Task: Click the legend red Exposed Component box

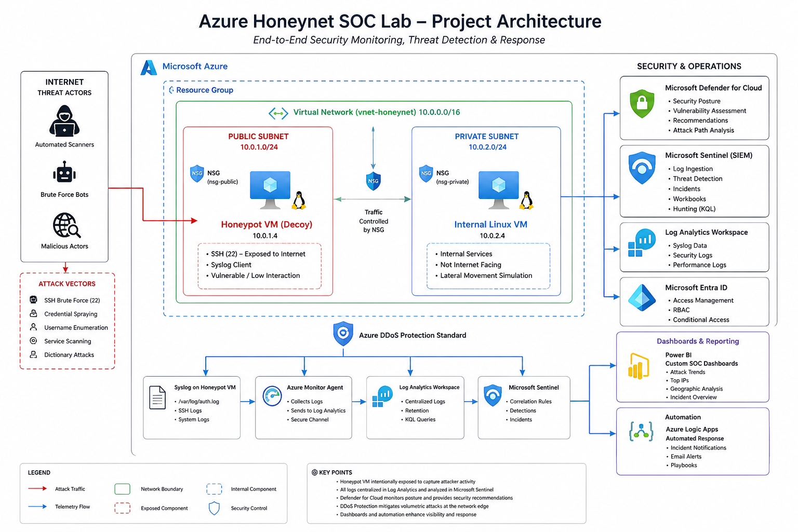Action: (x=122, y=508)
